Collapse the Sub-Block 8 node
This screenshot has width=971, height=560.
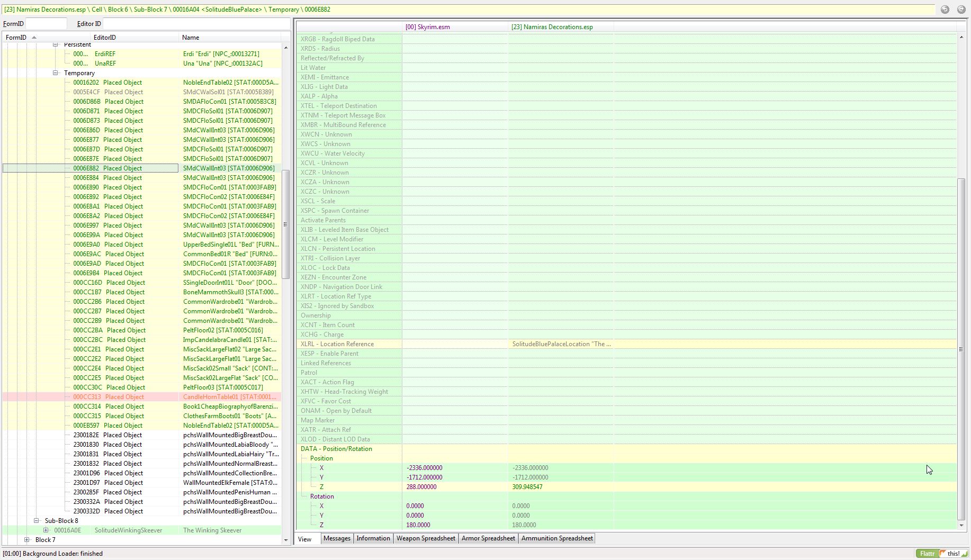(36, 521)
